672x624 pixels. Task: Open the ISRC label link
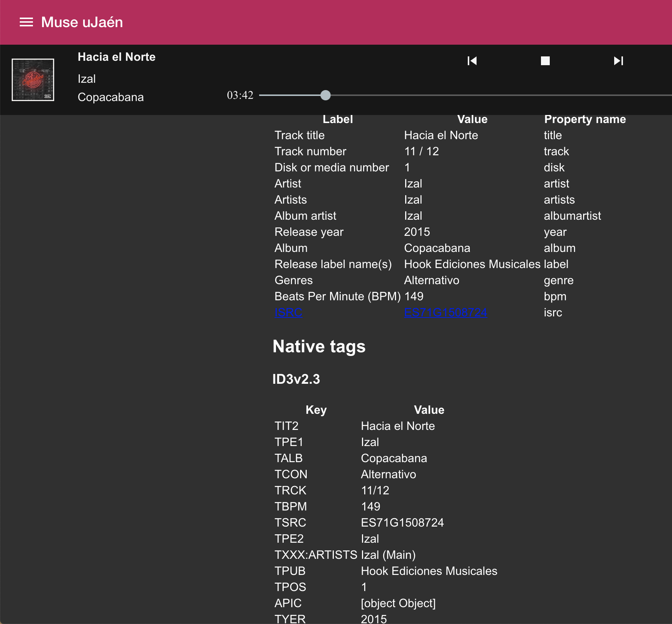[288, 312]
